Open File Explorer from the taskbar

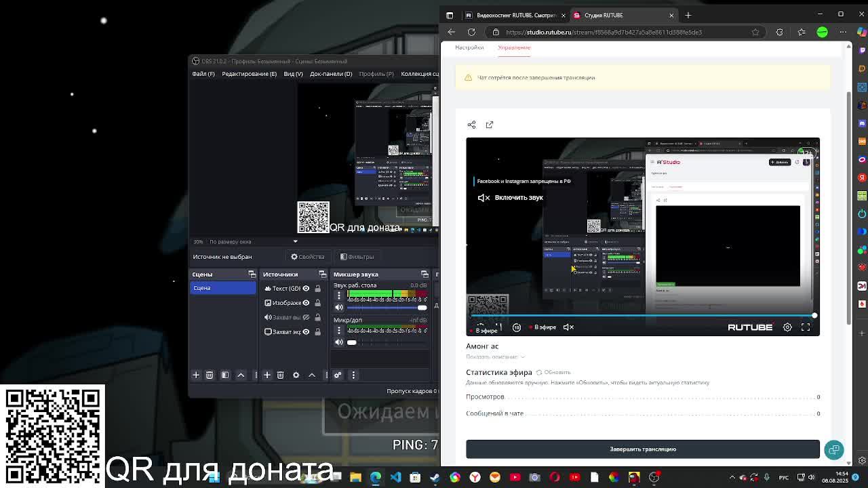coord(355,477)
